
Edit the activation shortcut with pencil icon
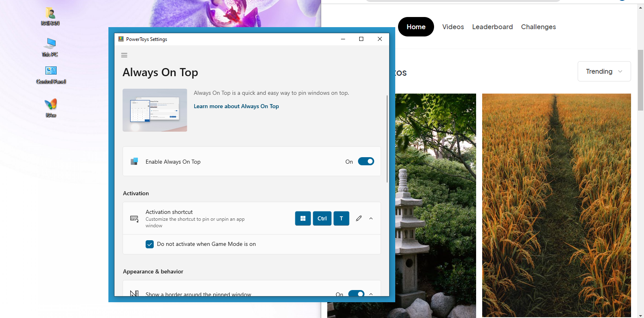tap(359, 218)
